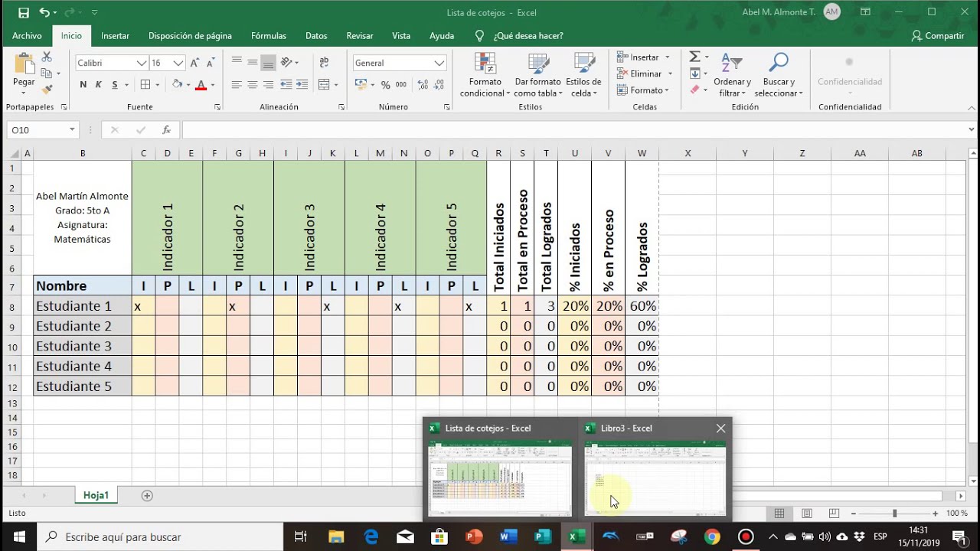Add a new sheet with the plus icon
Image resolution: width=980 pixels, height=551 pixels.
point(147,496)
